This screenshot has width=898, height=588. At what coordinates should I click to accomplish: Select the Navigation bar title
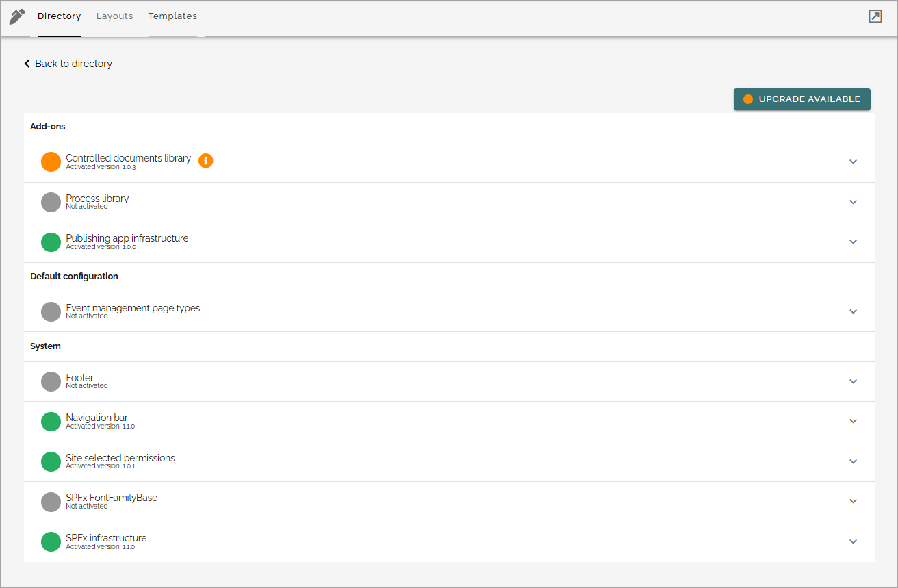click(97, 418)
